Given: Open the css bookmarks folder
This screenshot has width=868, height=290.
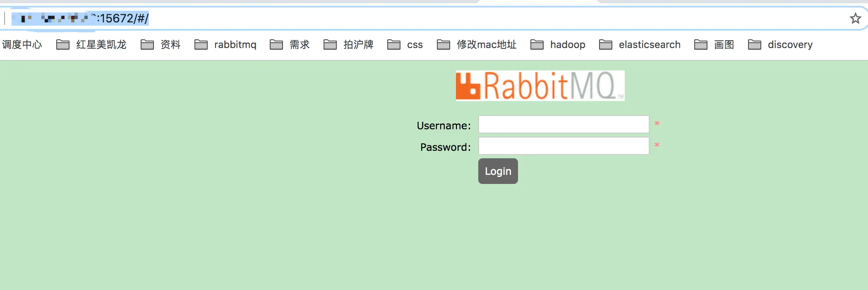Looking at the screenshot, I should coord(405,44).
